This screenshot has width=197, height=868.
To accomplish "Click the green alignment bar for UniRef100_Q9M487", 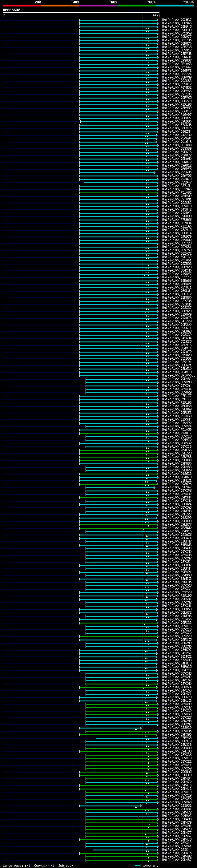I will click(122, 860).
